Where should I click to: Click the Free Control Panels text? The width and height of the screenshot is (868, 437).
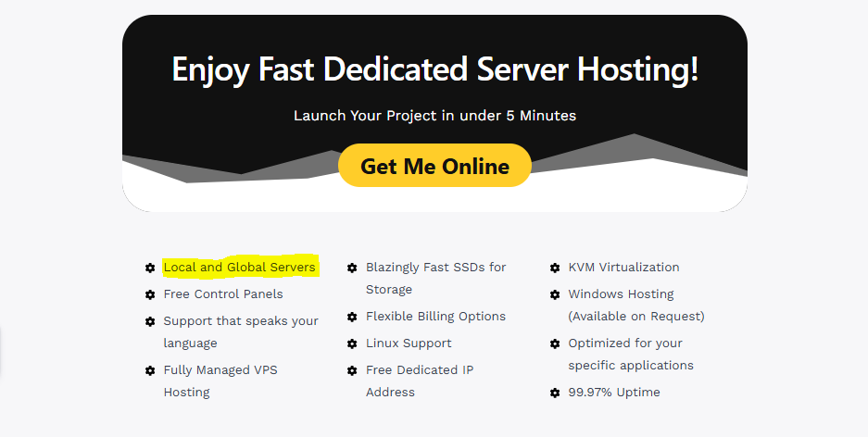(223, 293)
